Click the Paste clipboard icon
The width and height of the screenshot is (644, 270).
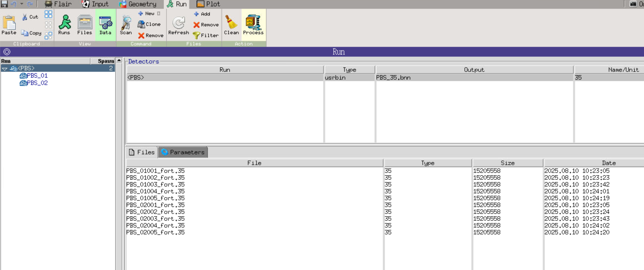click(x=9, y=25)
